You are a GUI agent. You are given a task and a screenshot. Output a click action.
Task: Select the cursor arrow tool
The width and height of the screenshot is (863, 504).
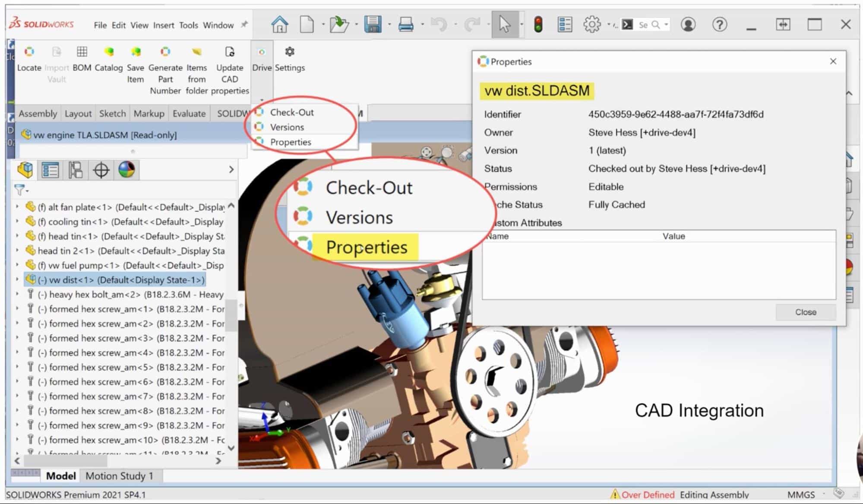tap(504, 24)
